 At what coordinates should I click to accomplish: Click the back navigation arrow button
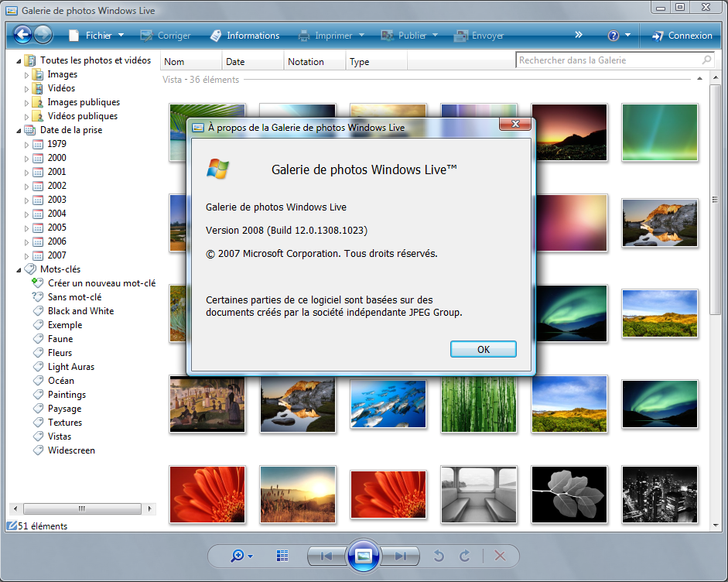22,35
